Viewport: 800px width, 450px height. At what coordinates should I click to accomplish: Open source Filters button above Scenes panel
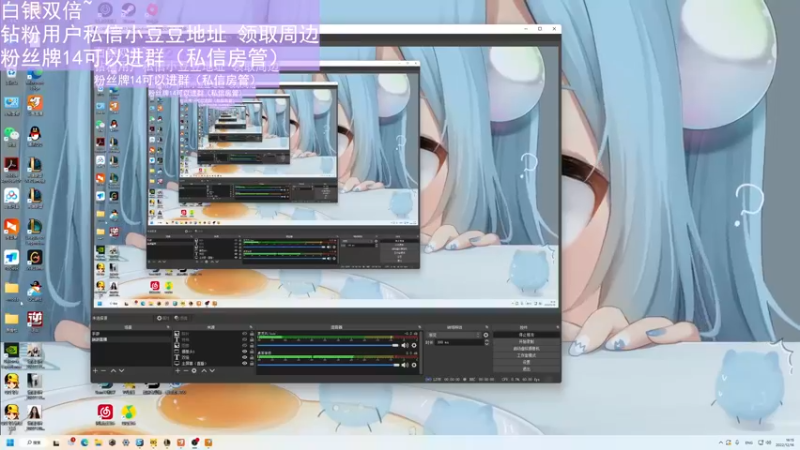coord(181,318)
